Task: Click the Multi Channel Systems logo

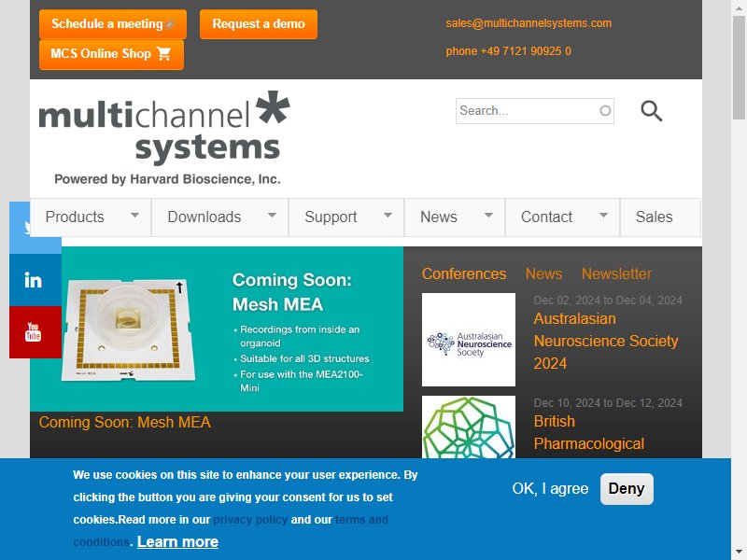Action: [164, 137]
